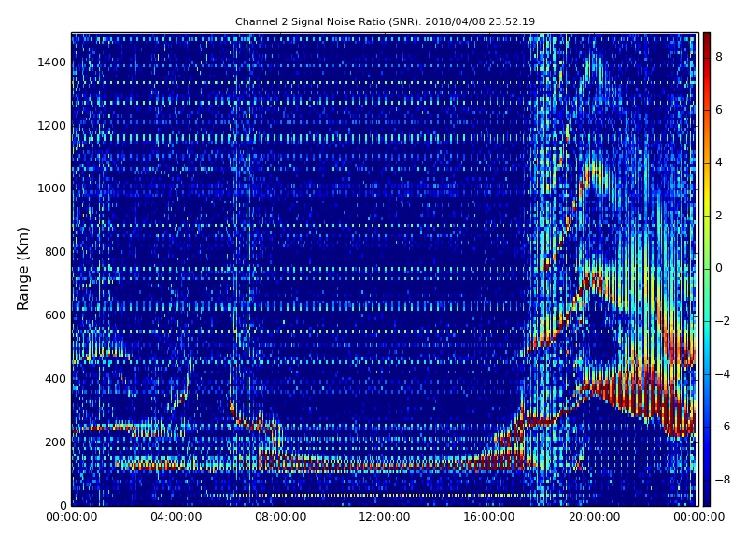Click the 200 range tick label

coord(55,441)
